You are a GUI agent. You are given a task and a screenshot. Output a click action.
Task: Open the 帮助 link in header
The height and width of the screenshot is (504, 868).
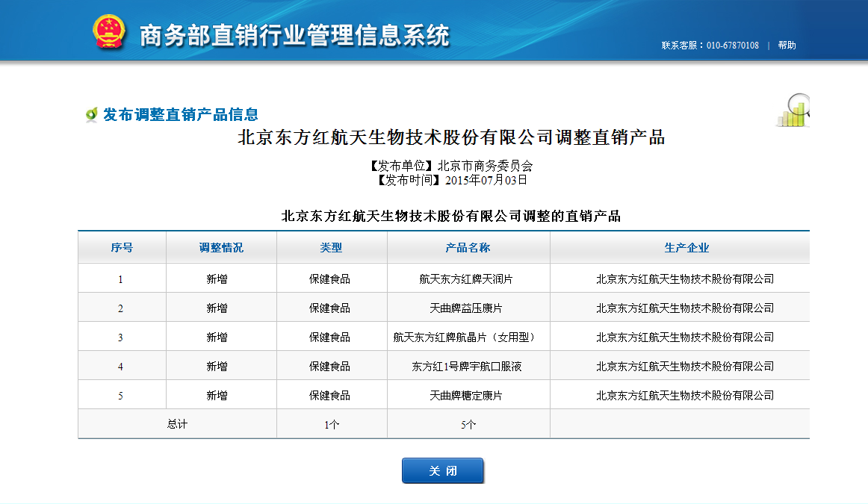[787, 46]
